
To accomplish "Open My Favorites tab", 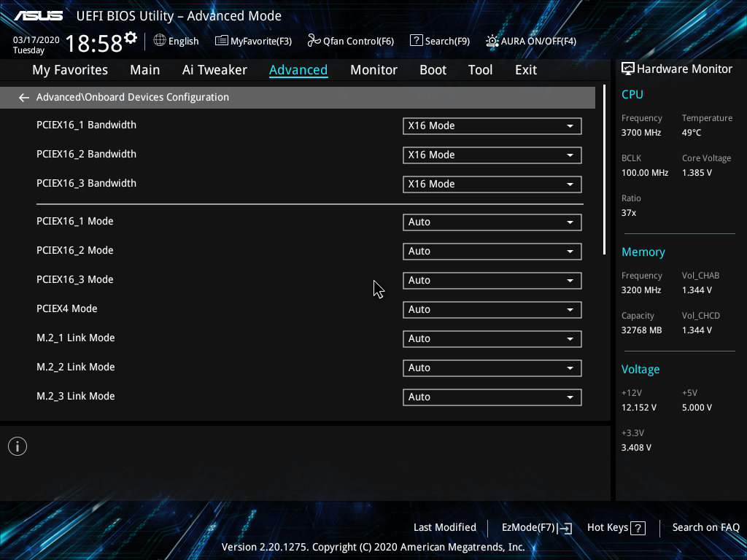I will tap(70, 70).
